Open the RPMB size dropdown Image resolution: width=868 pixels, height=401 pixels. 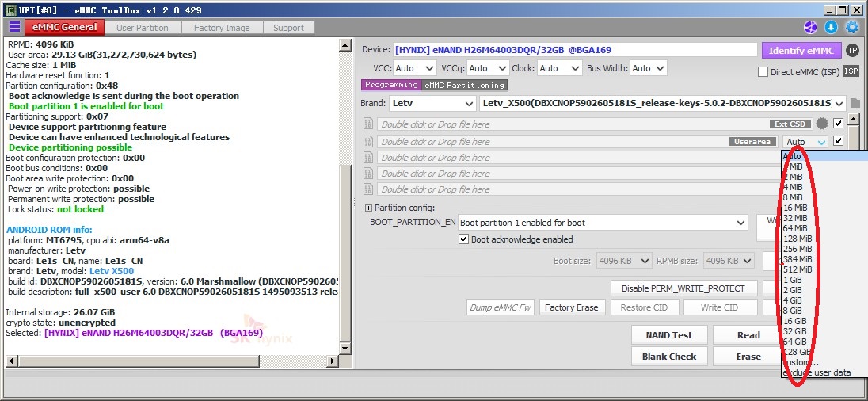coord(729,260)
